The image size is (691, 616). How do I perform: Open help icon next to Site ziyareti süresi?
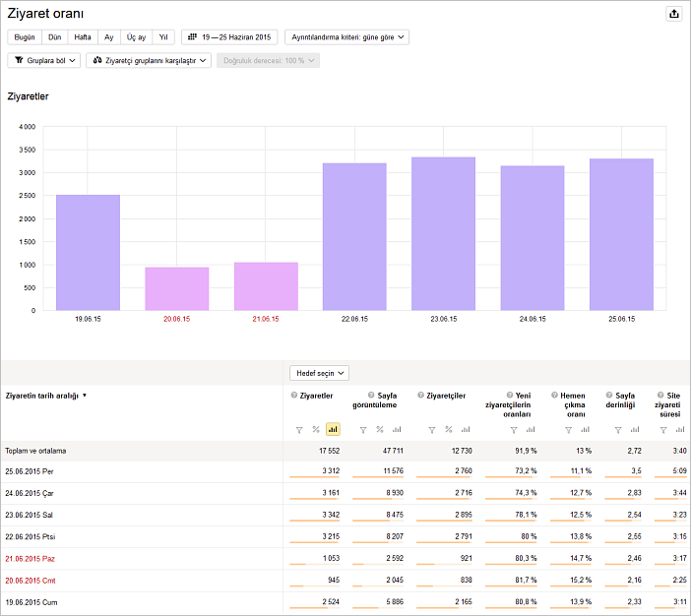click(x=660, y=396)
